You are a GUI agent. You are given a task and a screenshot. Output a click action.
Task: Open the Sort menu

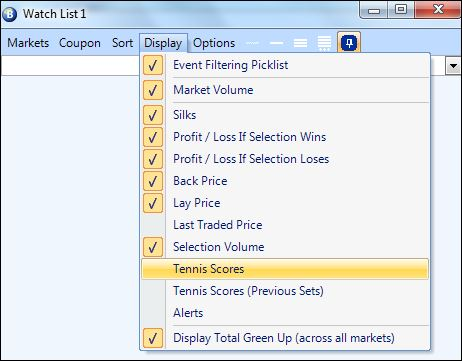pos(122,43)
